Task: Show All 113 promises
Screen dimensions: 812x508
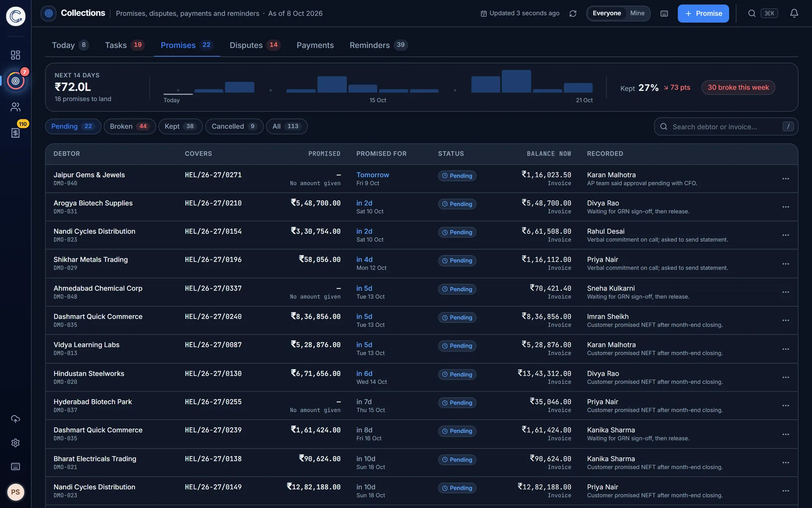Action: 287,126
